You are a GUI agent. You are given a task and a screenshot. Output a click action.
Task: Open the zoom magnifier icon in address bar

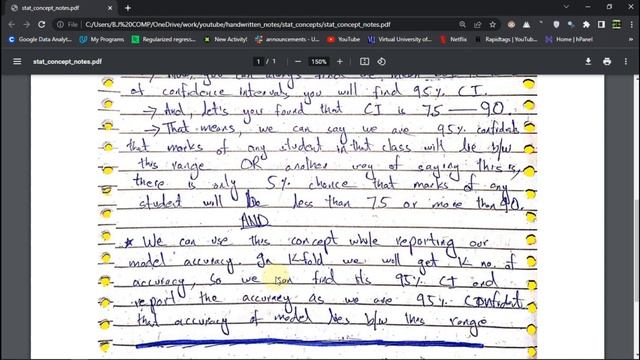462,24
